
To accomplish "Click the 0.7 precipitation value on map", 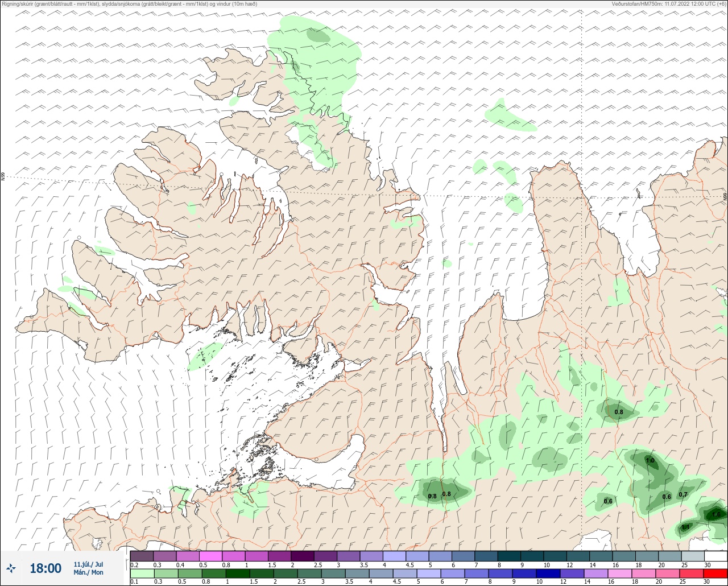I will tap(683, 494).
